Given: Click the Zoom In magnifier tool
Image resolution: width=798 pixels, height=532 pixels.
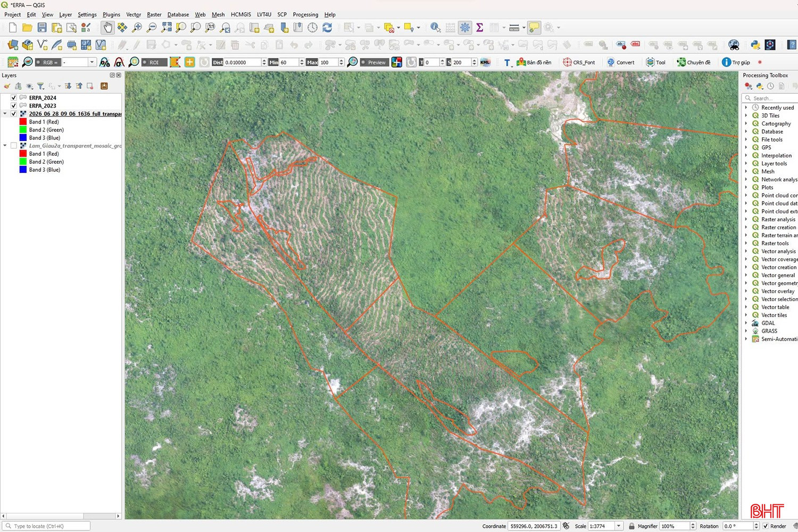Looking at the screenshot, I should tap(137, 27).
